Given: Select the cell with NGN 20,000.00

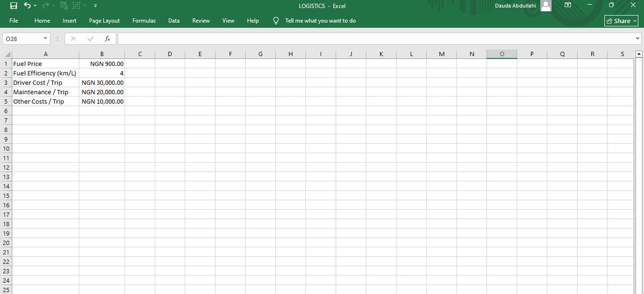Looking at the screenshot, I should (102, 92).
